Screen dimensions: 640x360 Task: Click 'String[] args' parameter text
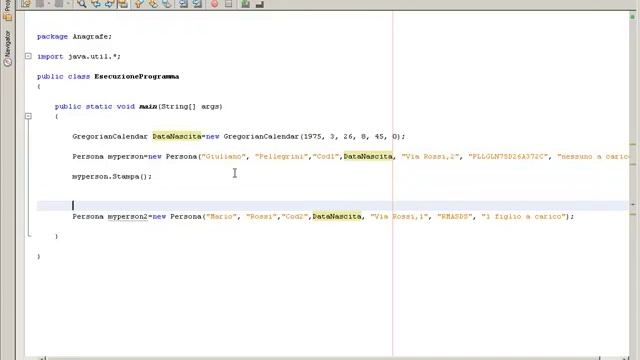[191, 107]
